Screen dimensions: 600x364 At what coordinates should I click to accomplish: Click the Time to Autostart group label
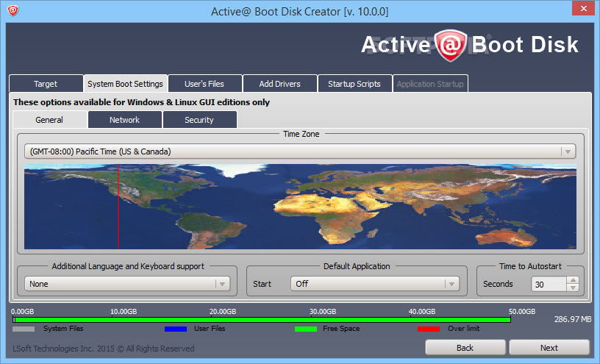pos(530,266)
